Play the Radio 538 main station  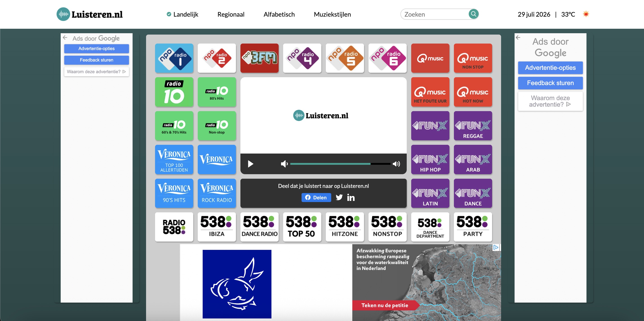(174, 227)
